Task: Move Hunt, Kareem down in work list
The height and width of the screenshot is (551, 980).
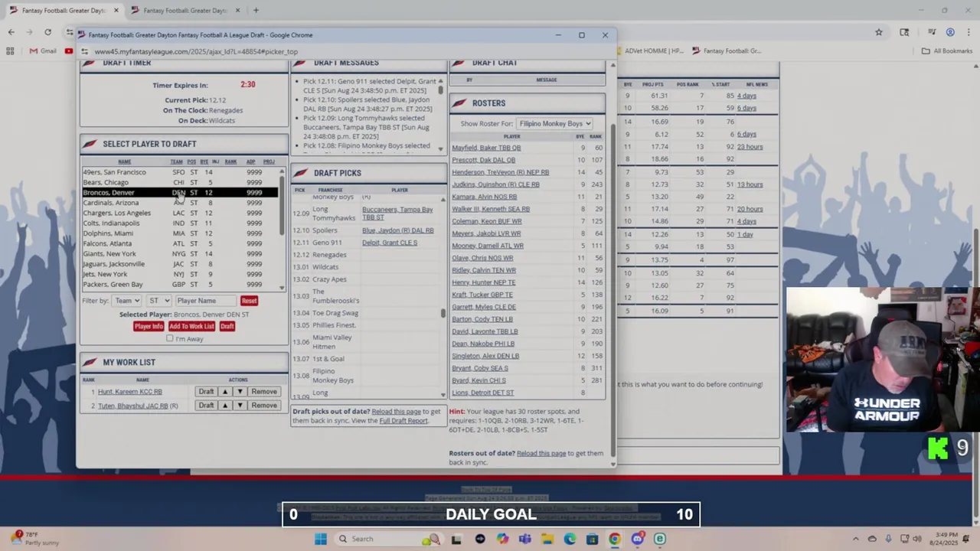Action: [x=240, y=392]
